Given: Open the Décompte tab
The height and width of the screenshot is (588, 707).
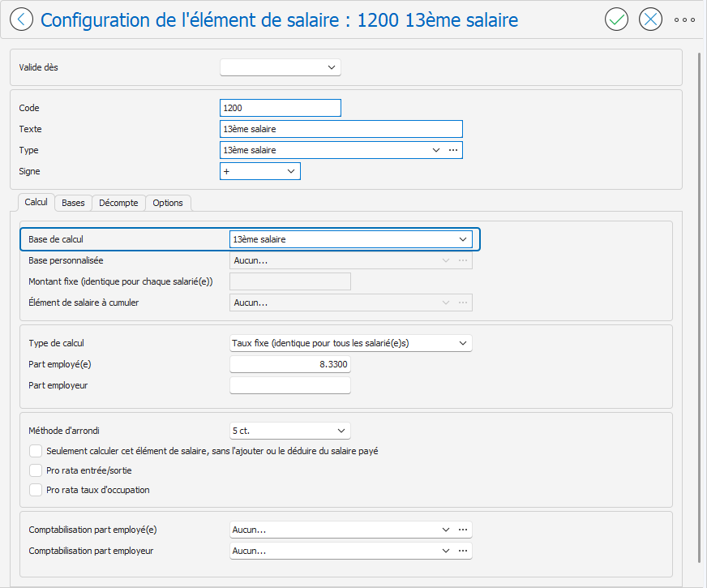Looking at the screenshot, I should pos(118,203).
